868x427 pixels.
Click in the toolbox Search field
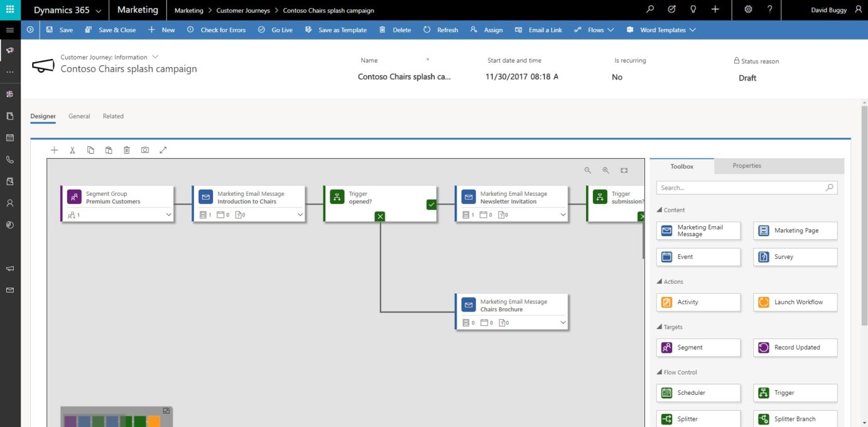click(747, 187)
